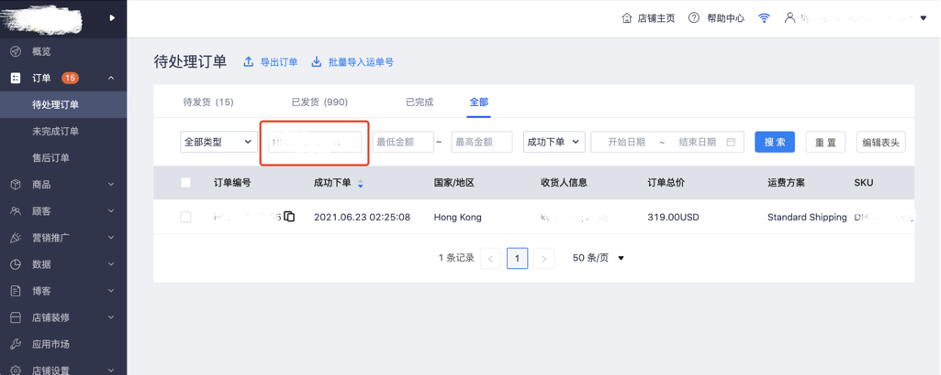Switch to the 已发货 (990) tab
Image resolution: width=941 pixels, height=375 pixels.
coord(319,102)
